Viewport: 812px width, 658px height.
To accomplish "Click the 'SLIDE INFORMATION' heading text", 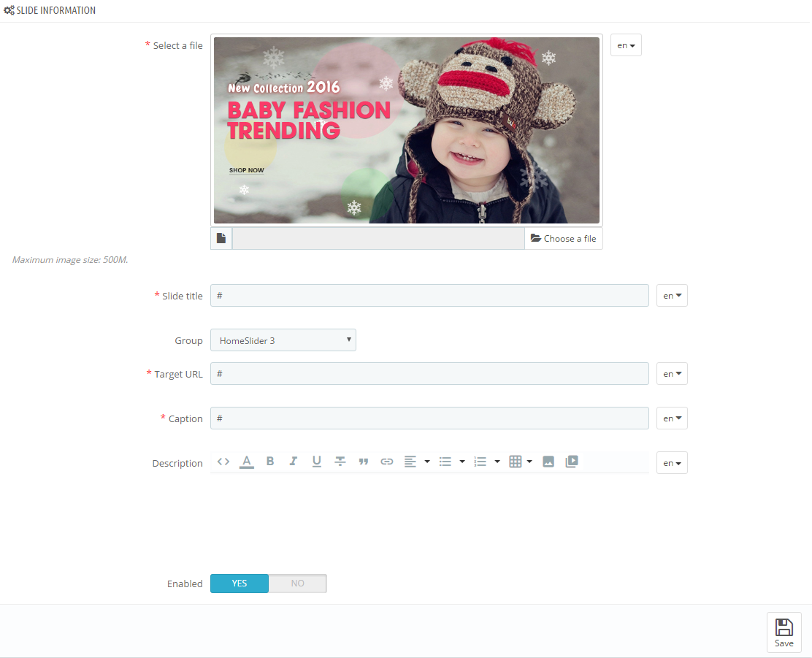I will 56,9.
